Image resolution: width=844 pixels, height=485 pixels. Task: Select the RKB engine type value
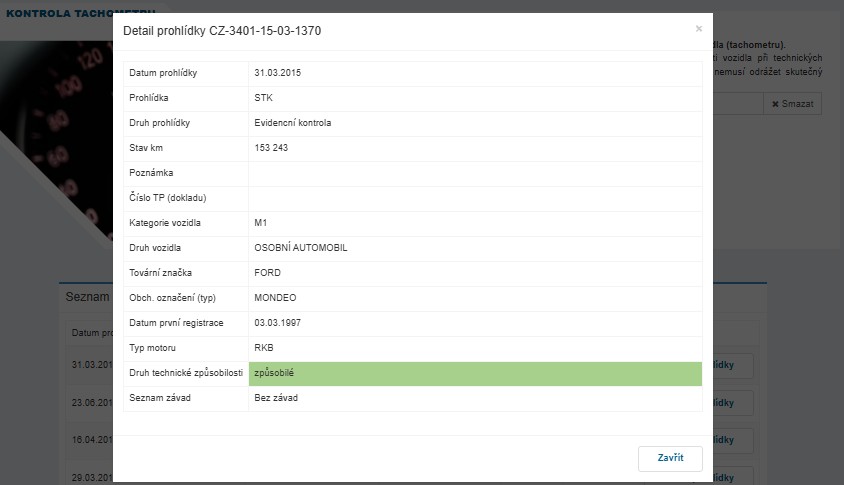[x=264, y=348]
